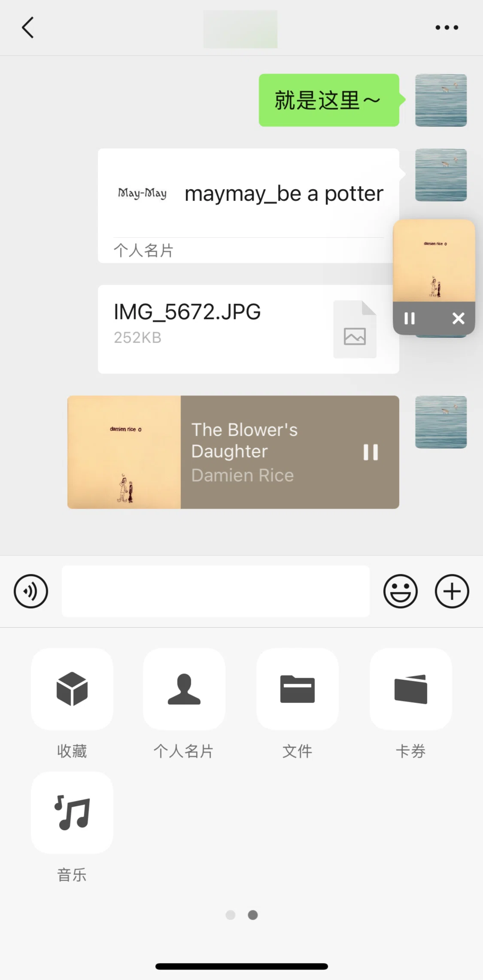Tap avatar beside the music message

click(x=441, y=422)
